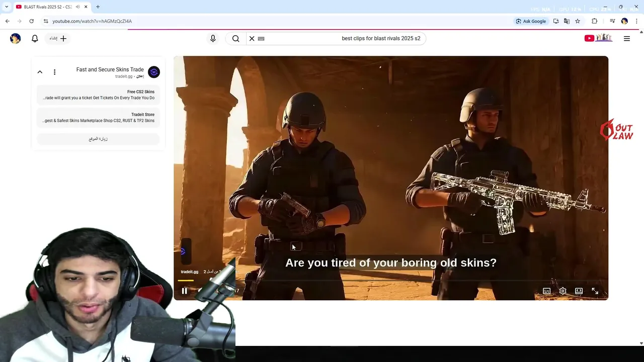The height and width of the screenshot is (362, 644).
Task: Open YouTube notifications bell
Action: [35, 38]
